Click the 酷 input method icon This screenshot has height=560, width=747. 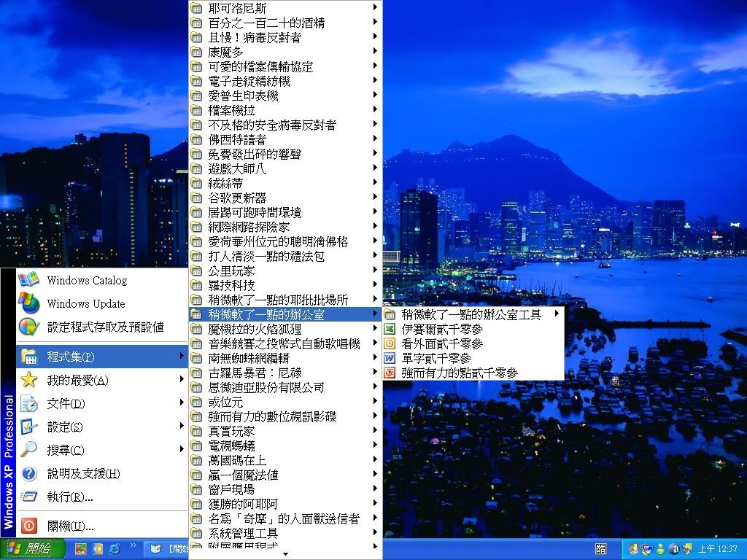coord(601,549)
